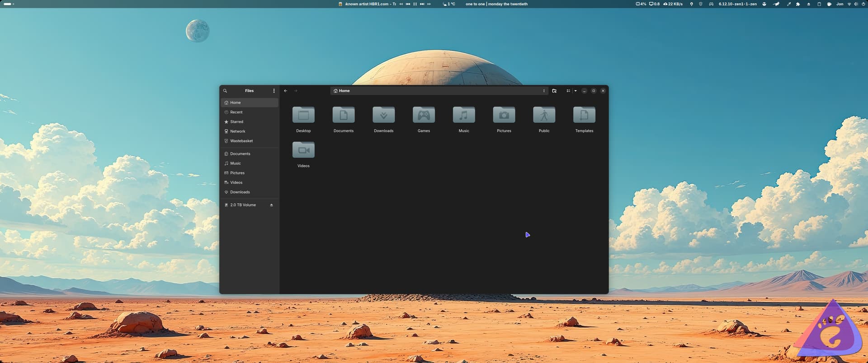Click Network in the sidebar
The height and width of the screenshot is (363, 868).
click(x=237, y=131)
